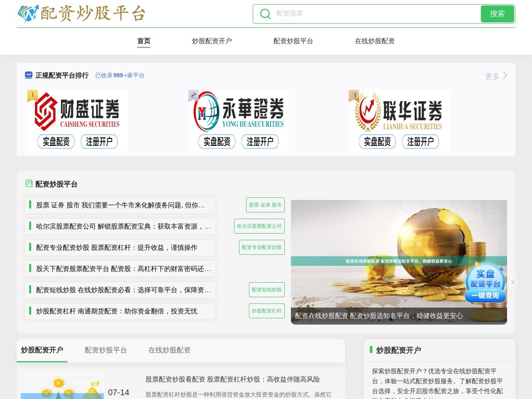Click the green bar icon beside sidebar 炒股配资开户
The image size is (532, 399).
[x=372, y=350]
